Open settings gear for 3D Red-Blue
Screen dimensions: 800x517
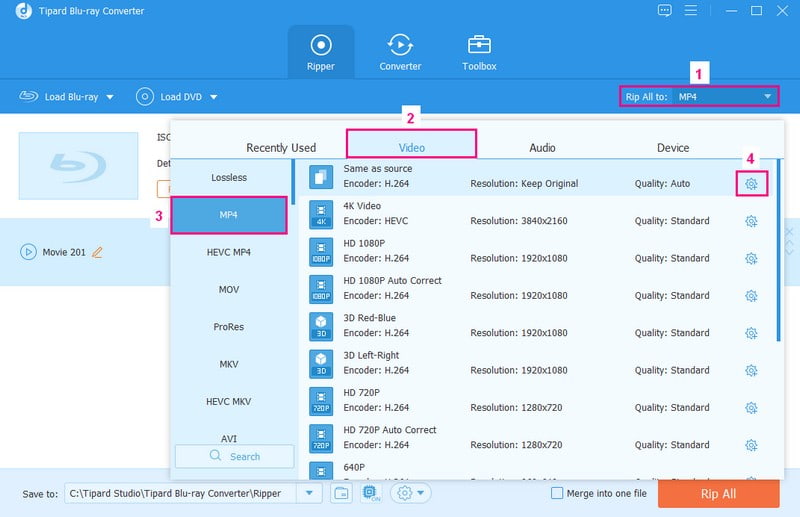point(751,333)
